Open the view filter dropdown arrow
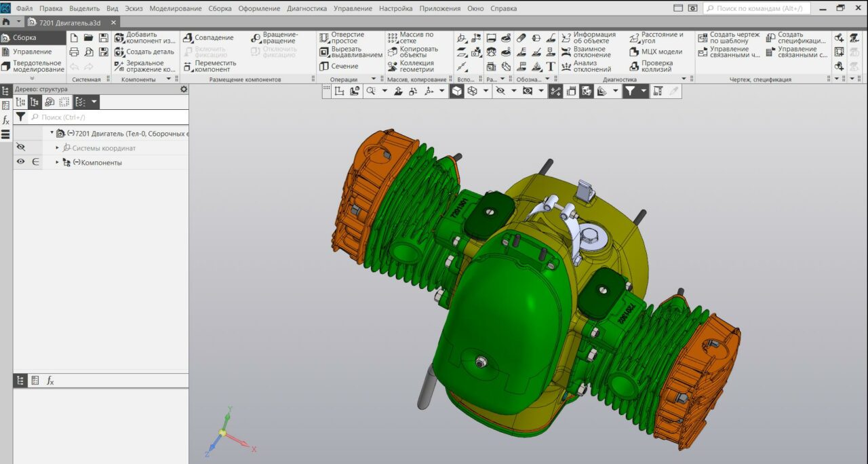Image resolution: width=868 pixels, height=464 pixels. (x=643, y=91)
